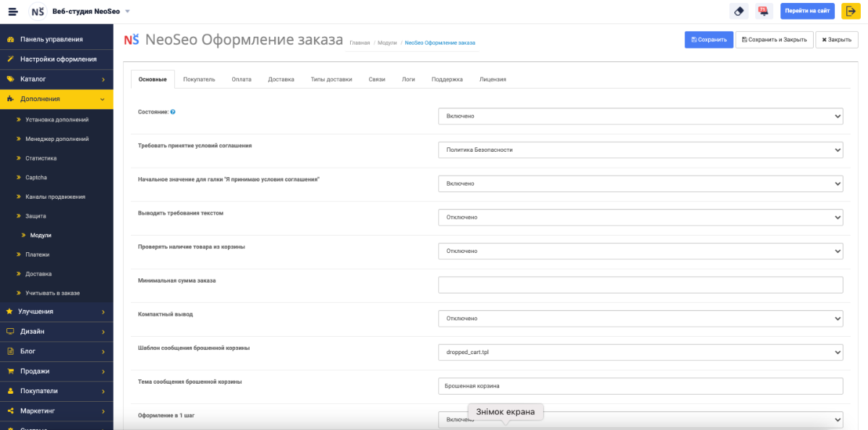This screenshot has height=430, width=868.
Task: Click the document icon for Блог
Action: click(x=10, y=351)
